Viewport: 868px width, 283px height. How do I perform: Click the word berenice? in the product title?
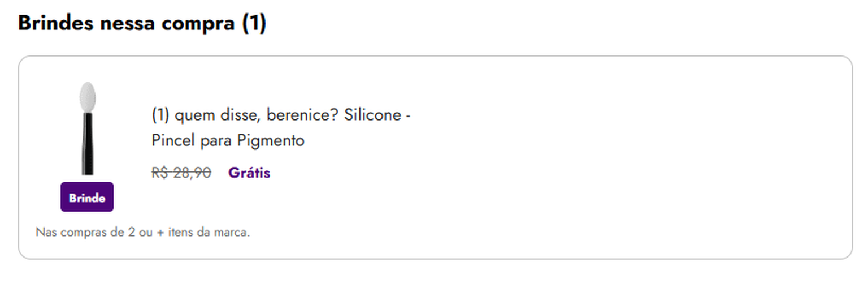pyautogui.click(x=302, y=115)
